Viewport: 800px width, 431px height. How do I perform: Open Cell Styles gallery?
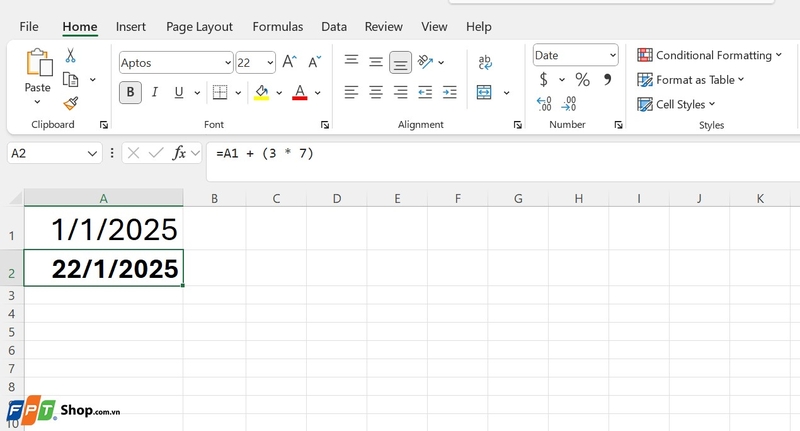(x=676, y=104)
